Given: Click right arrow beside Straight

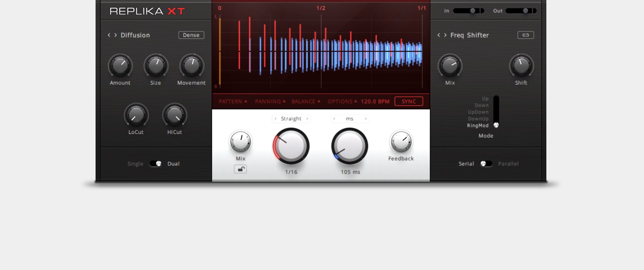Looking at the screenshot, I should pyautogui.click(x=307, y=119).
